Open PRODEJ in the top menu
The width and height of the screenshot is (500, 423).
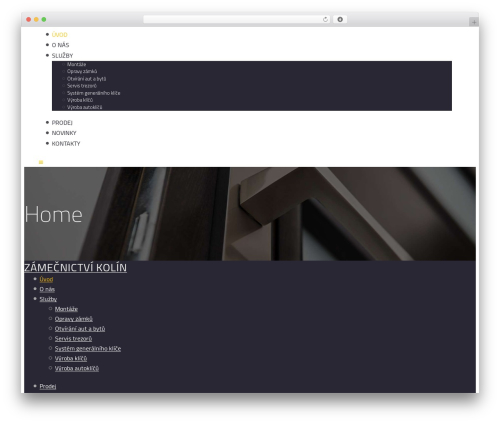(62, 123)
